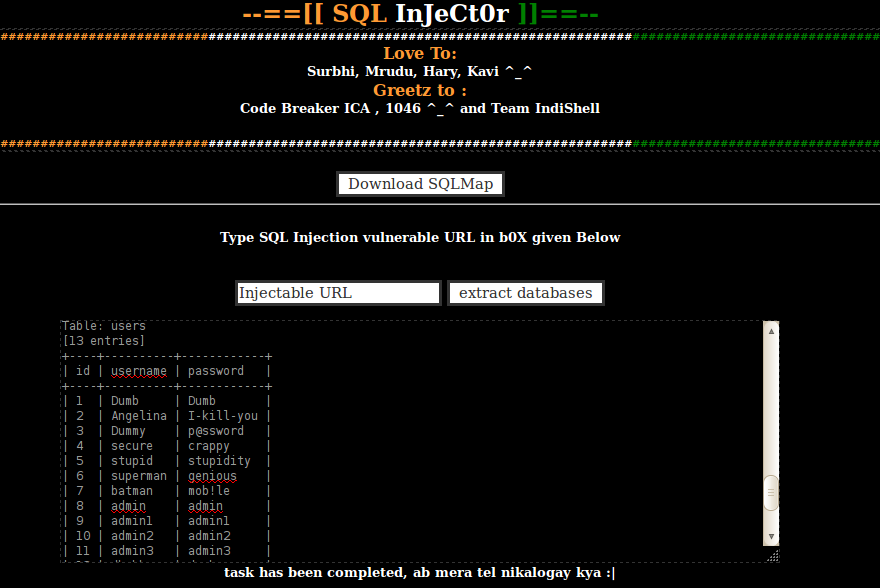Click the SQL InJeCt0r page title
Screen dimensions: 880x588
[x=420, y=13]
